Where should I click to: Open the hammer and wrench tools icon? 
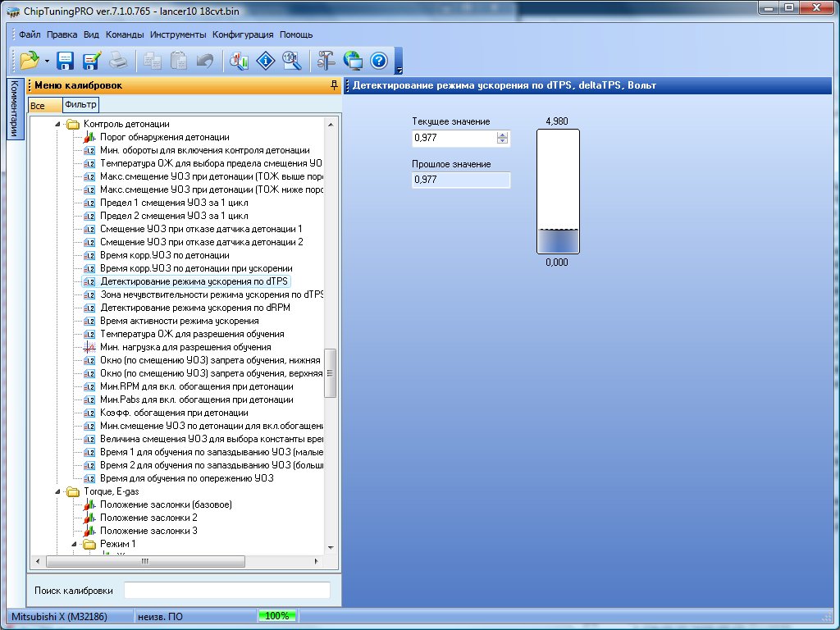(x=326, y=60)
